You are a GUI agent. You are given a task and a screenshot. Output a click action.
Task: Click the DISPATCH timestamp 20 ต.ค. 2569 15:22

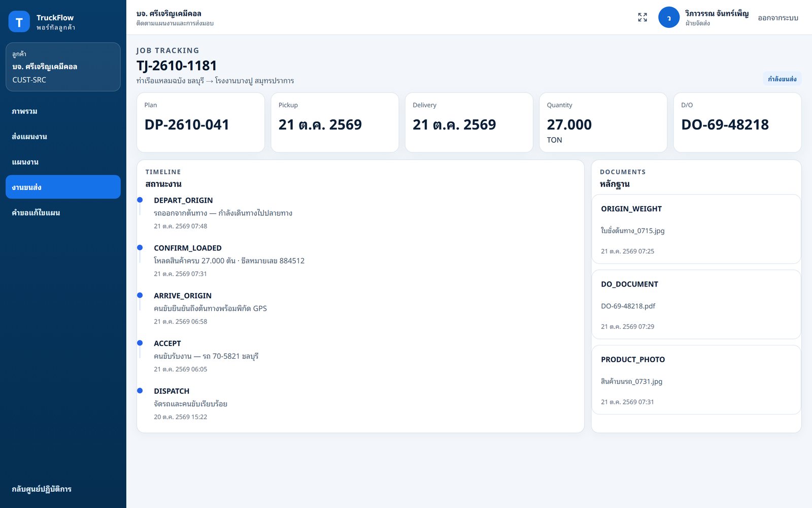[x=181, y=417]
